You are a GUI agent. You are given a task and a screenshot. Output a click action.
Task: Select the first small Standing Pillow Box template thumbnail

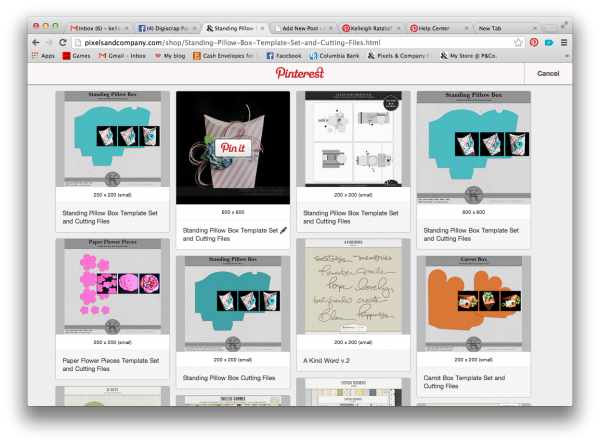click(112, 139)
